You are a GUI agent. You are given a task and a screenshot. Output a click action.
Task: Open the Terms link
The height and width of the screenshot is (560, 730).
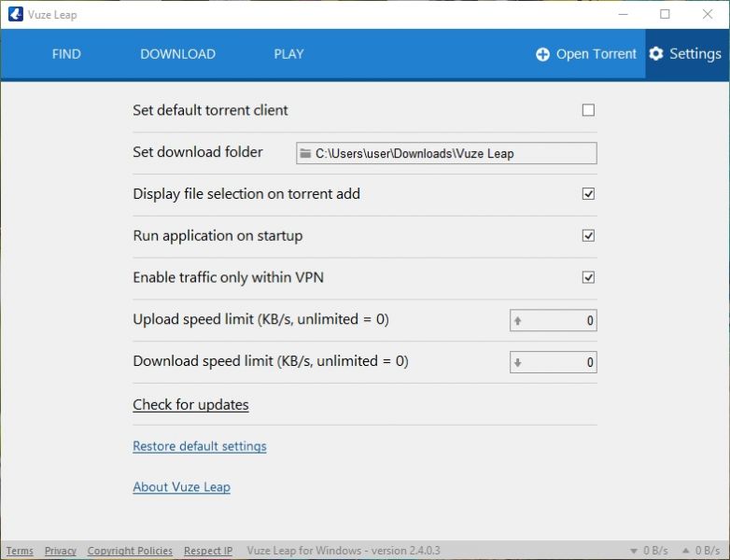pyautogui.click(x=20, y=551)
